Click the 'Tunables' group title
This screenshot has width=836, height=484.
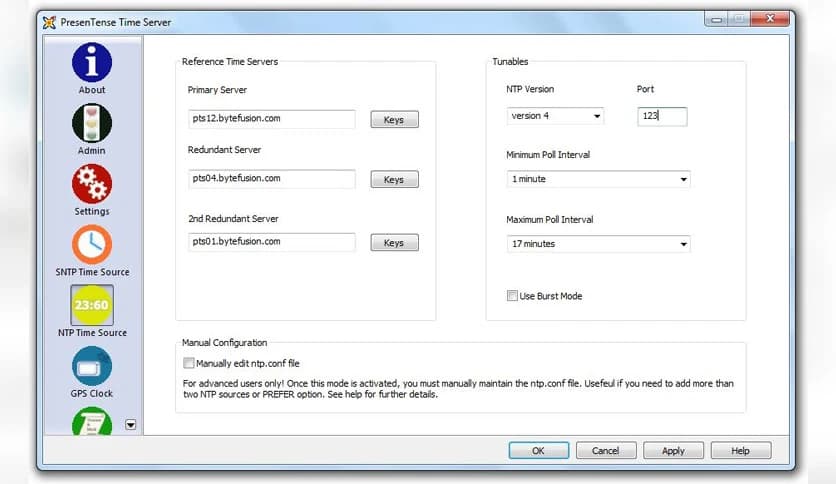point(510,61)
